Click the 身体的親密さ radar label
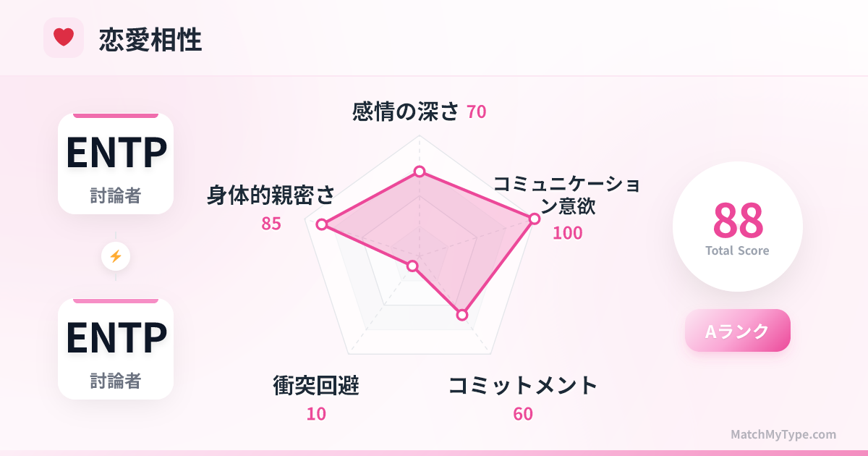The image size is (868, 456). coord(271,195)
